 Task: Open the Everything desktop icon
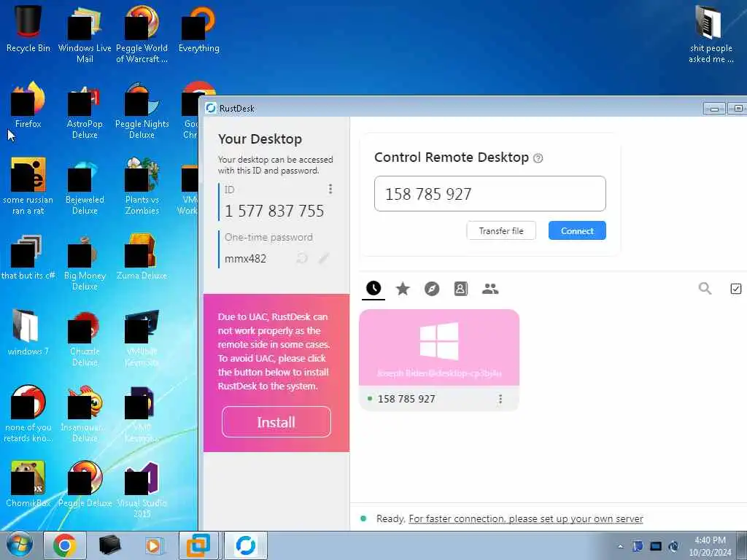click(198, 28)
